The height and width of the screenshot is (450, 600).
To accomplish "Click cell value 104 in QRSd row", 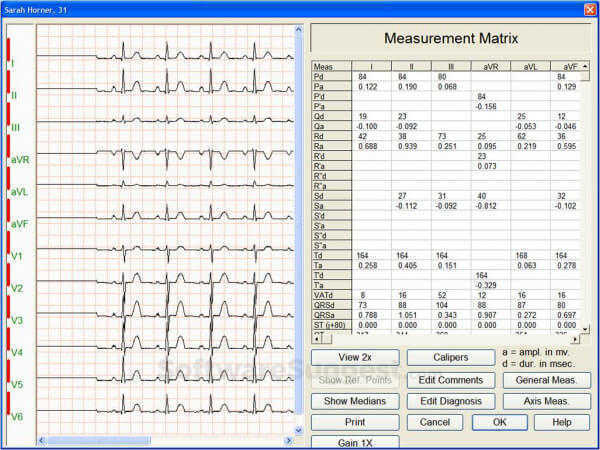I will pyautogui.click(x=442, y=305).
